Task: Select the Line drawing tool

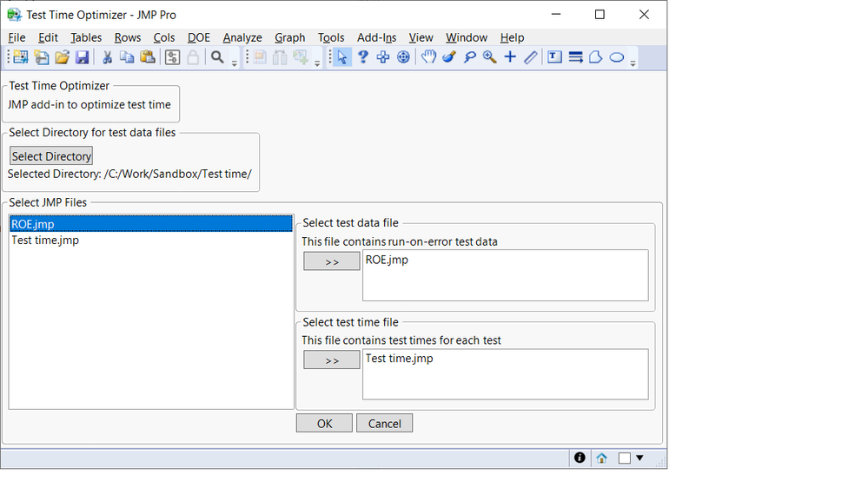Action: pyautogui.click(x=530, y=57)
